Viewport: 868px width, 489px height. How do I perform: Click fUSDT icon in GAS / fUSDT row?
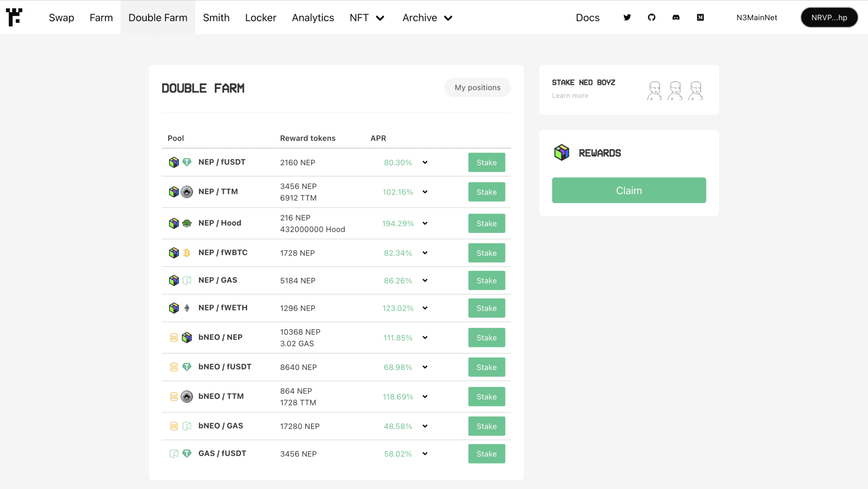187,453
